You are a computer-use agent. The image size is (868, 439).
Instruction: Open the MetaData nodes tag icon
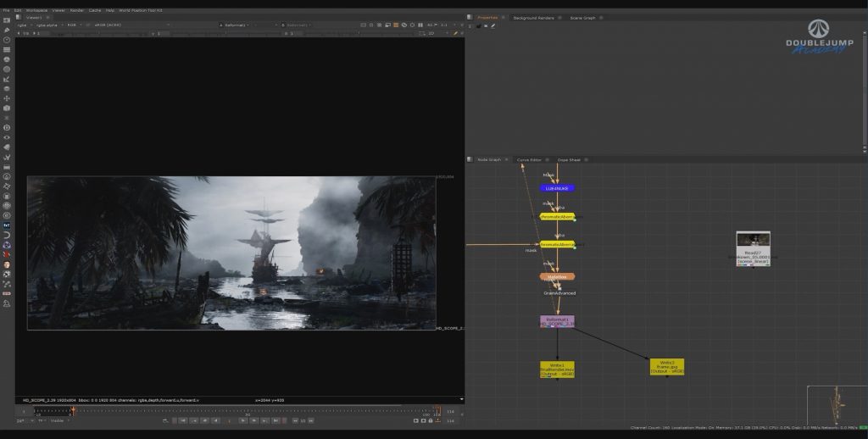click(x=7, y=147)
